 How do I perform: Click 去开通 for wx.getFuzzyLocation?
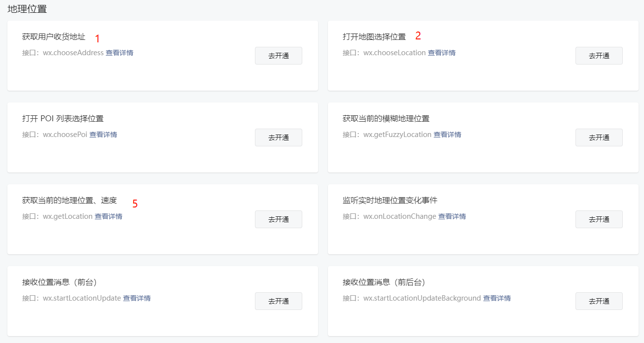pyautogui.click(x=599, y=137)
